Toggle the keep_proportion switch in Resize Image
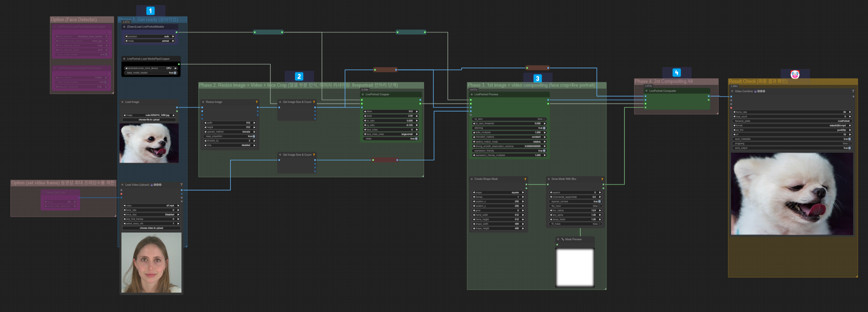868x312 pixels. click(x=254, y=136)
